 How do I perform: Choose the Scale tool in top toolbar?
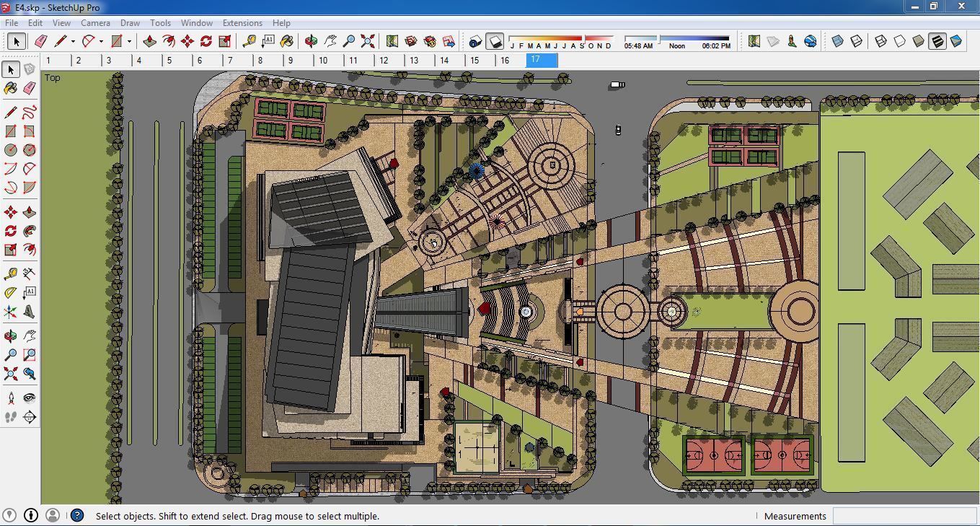click(x=224, y=41)
